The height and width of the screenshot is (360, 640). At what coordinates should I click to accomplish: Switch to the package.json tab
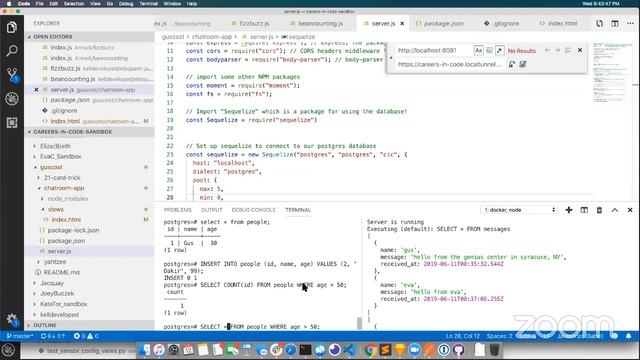tap(440, 24)
